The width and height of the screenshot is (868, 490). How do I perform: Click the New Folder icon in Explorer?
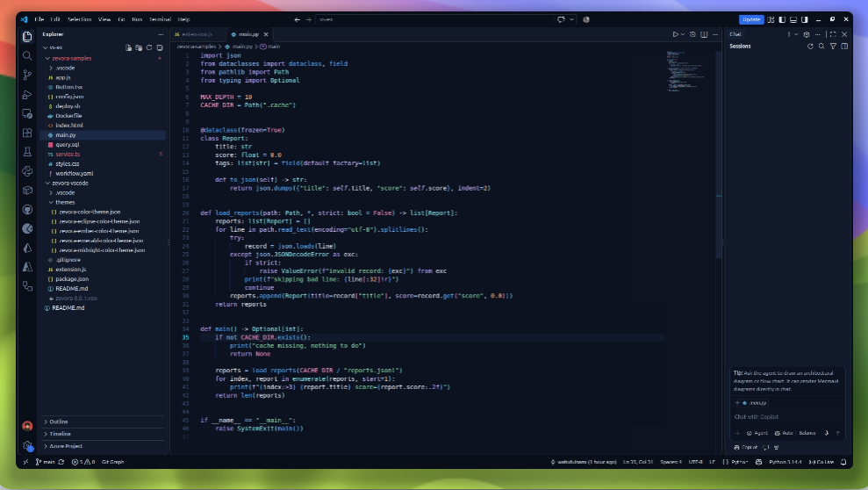139,47
